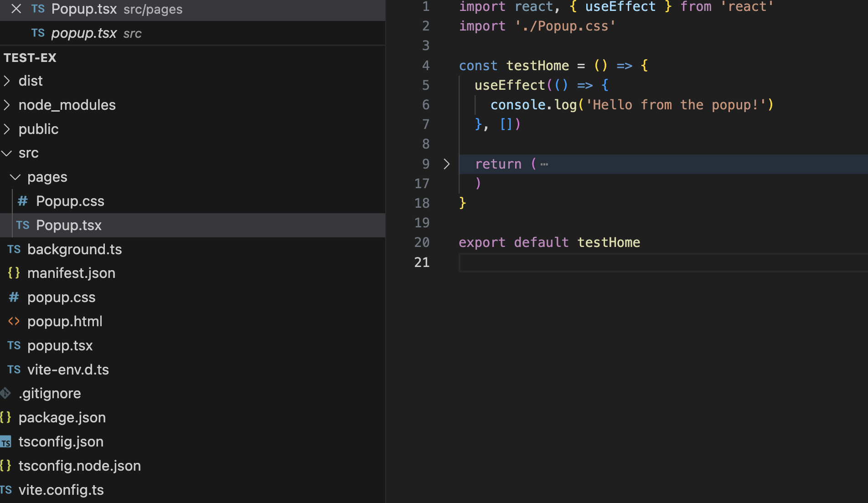Expand the dist folder

coord(7,81)
